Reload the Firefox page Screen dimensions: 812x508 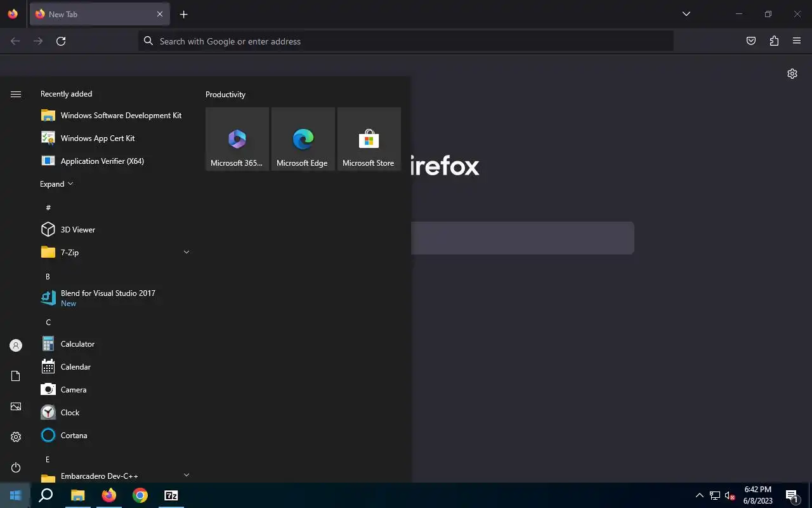[61, 41]
